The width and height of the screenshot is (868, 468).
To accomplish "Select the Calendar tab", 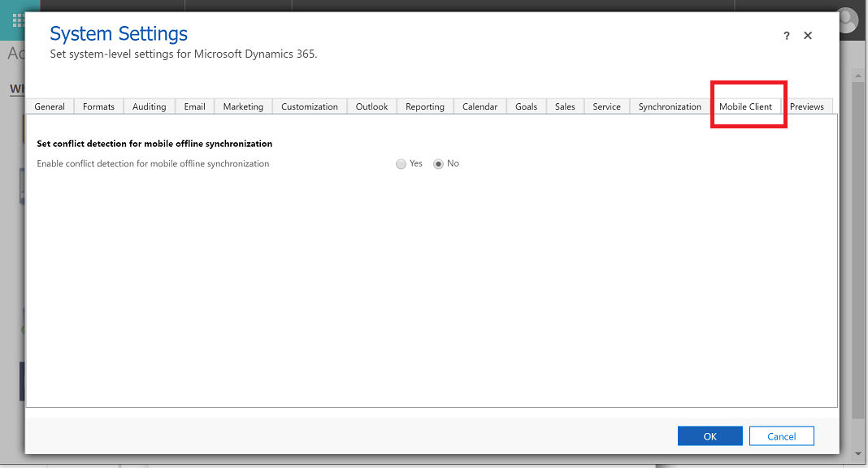I will tap(480, 106).
